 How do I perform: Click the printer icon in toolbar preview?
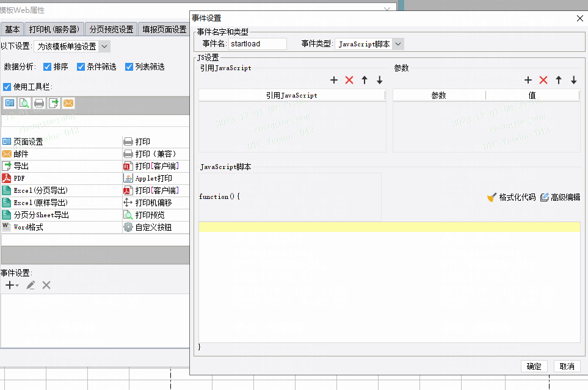[x=39, y=103]
